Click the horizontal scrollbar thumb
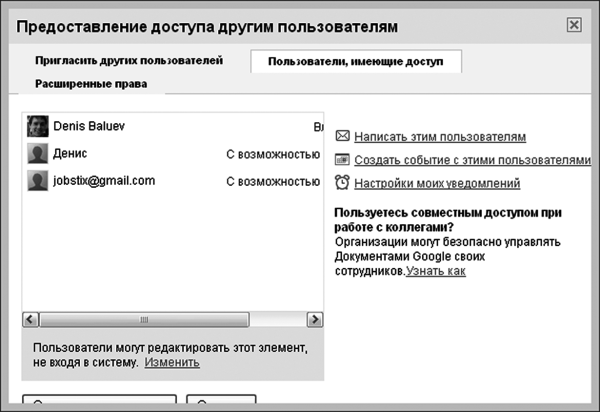 [144, 319]
